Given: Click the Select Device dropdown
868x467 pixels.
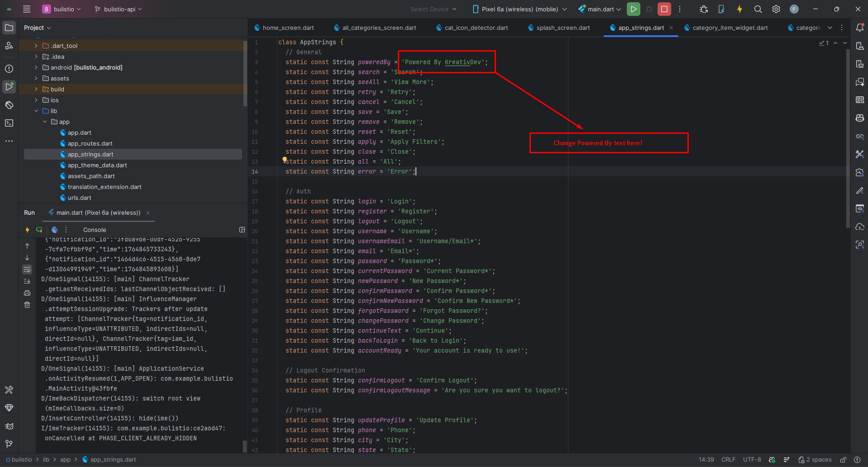Looking at the screenshot, I should click(433, 9).
